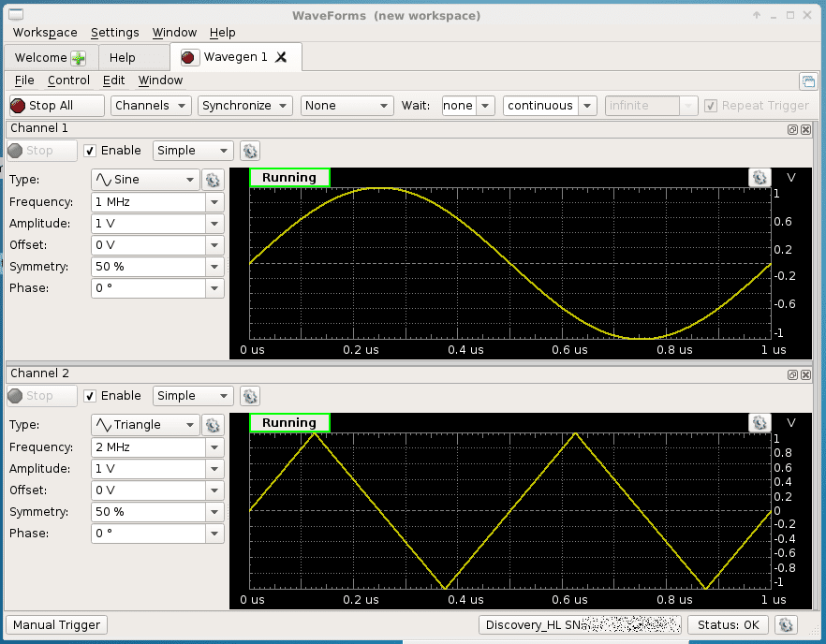826x644 pixels.
Task: Disable Channel 1 Enable checkbox
Action: tap(90, 151)
